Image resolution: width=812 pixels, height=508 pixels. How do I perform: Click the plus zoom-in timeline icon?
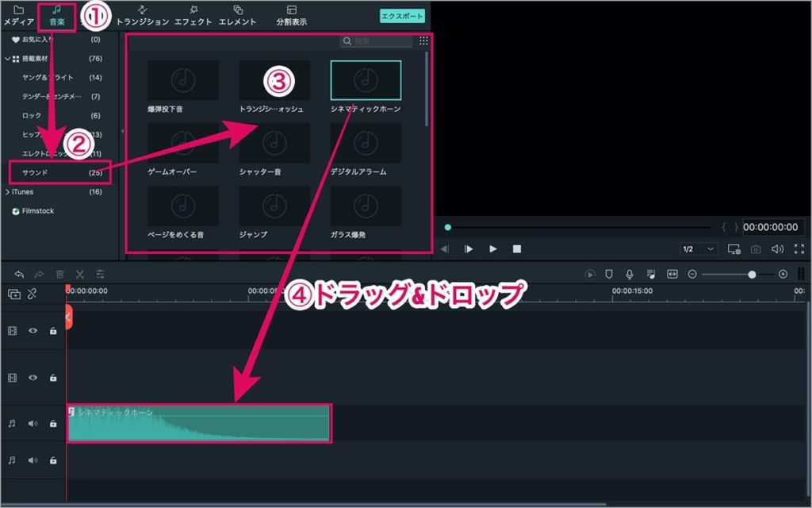pyautogui.click(x=783, y=274)
